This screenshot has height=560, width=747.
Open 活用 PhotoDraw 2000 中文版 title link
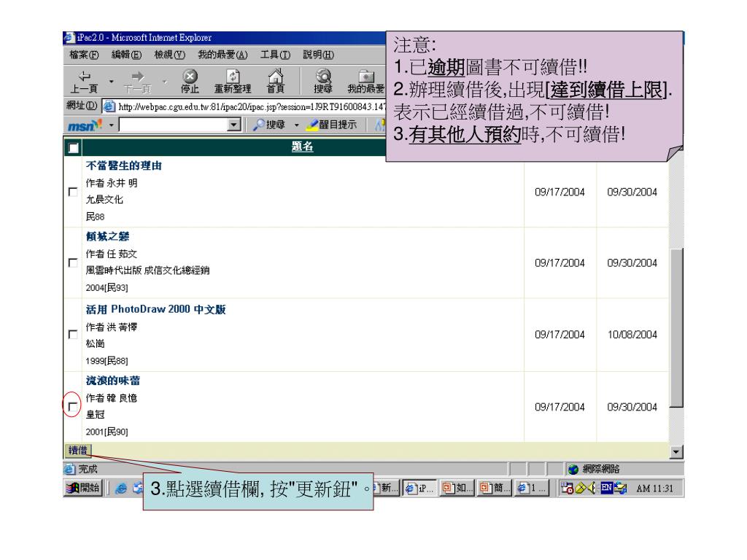point(156,309)
